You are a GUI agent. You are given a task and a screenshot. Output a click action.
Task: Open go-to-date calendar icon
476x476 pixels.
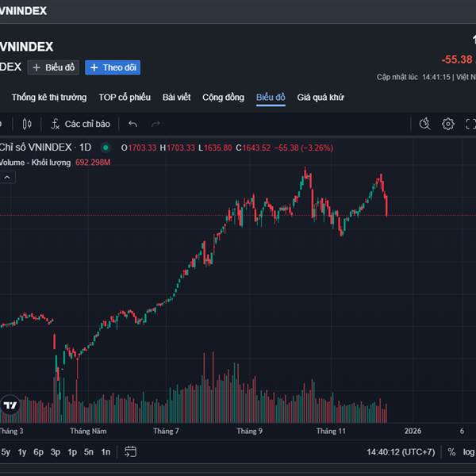130,451
